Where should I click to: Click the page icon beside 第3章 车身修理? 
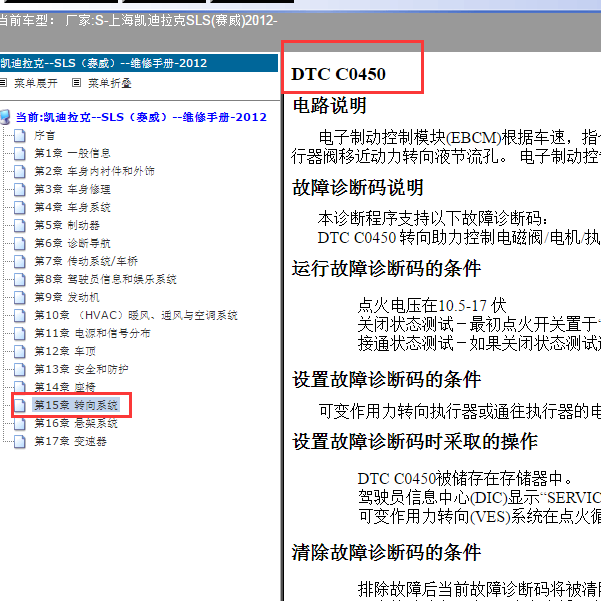pyautogui.click(x=20, y=189)
